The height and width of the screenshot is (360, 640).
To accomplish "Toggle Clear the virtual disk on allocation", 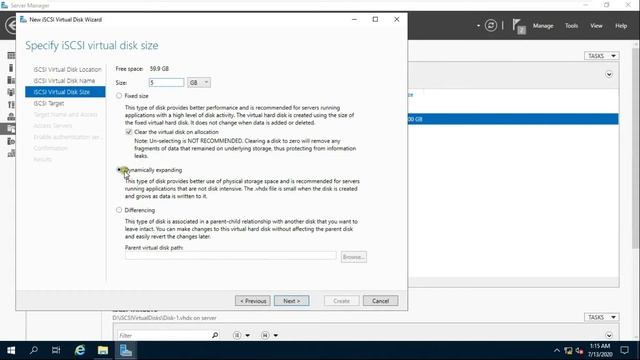I will [129, 132].
